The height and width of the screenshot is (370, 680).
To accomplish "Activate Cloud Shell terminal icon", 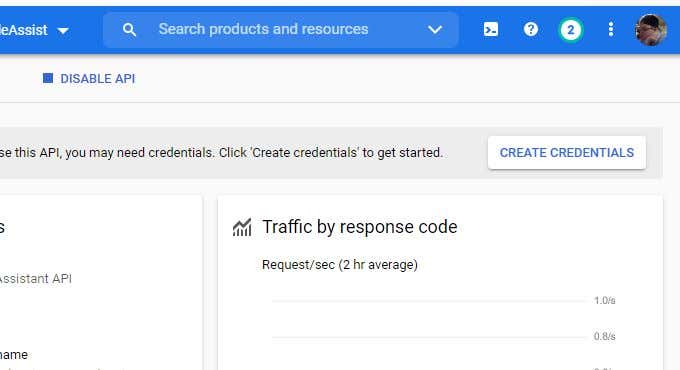I will tap(491, 29).
